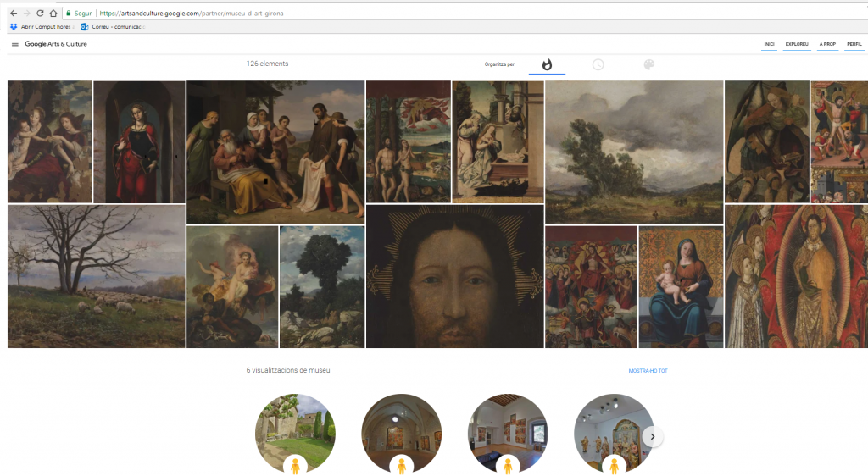
Task: Click the MOSTRA-HO TOT link
Action: click(648, 371)
